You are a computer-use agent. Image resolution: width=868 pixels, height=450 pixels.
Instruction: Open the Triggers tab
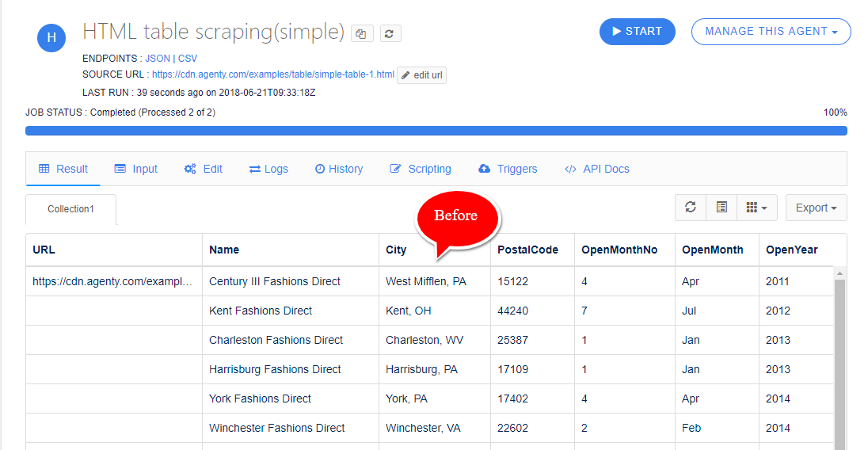[508, 169]
